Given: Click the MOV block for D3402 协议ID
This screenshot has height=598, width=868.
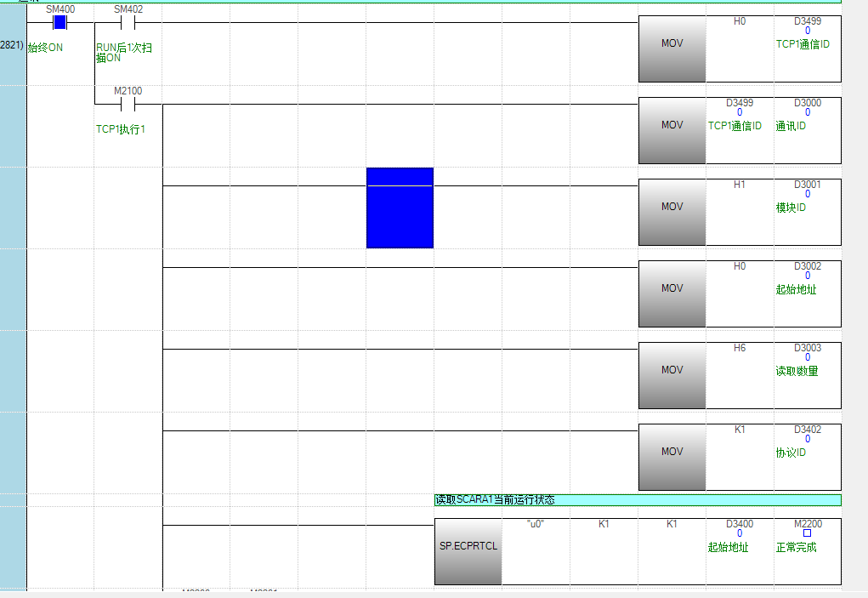Looking at the screenshot, I should 672,452.
